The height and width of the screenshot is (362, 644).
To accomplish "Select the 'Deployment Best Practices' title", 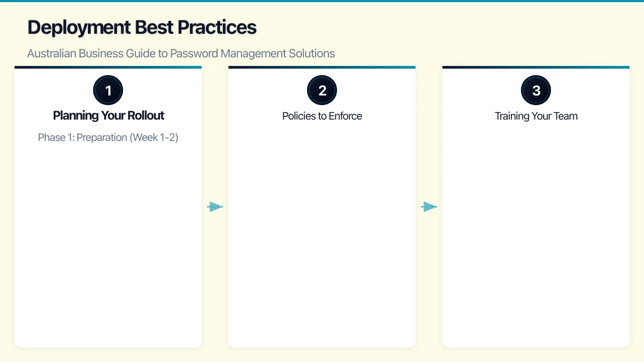I will (x=142, y=27).
